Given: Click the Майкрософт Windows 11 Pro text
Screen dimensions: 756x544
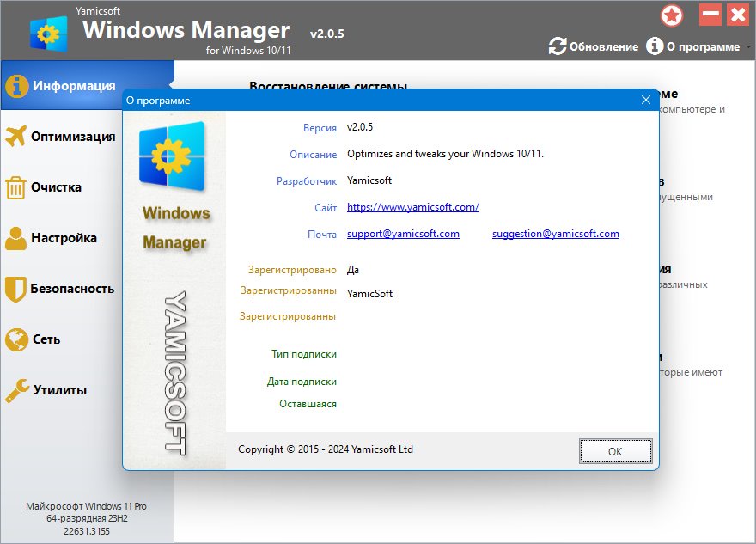Looking at the screenshot, I should (86, 506).
